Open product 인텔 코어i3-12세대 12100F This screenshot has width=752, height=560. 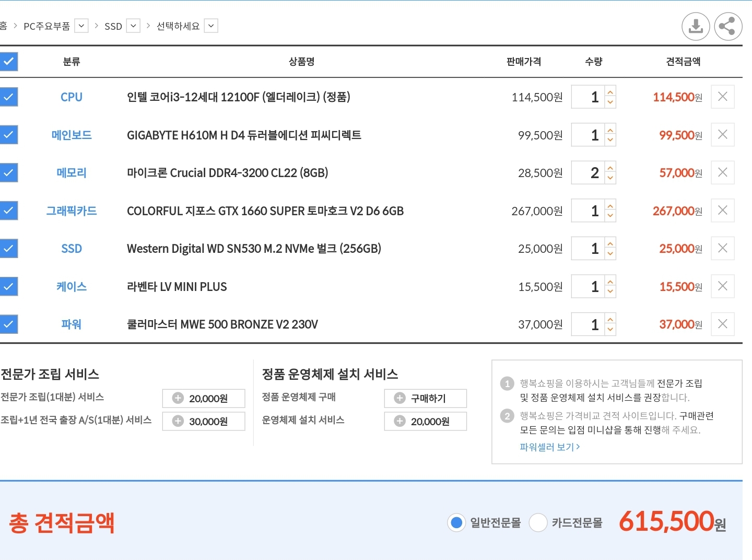pyautogui.click(x=239, y=97)
